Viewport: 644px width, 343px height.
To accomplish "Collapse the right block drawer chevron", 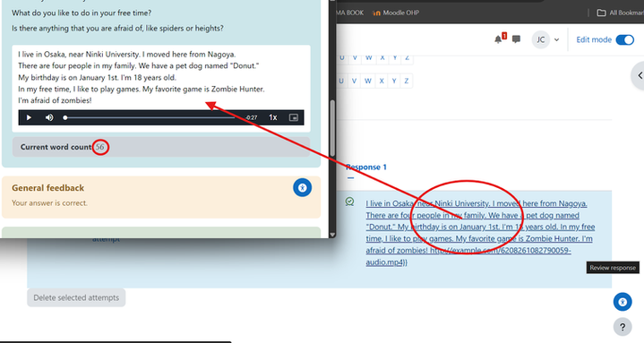I will pyautogui.click(x=640, y=75).
